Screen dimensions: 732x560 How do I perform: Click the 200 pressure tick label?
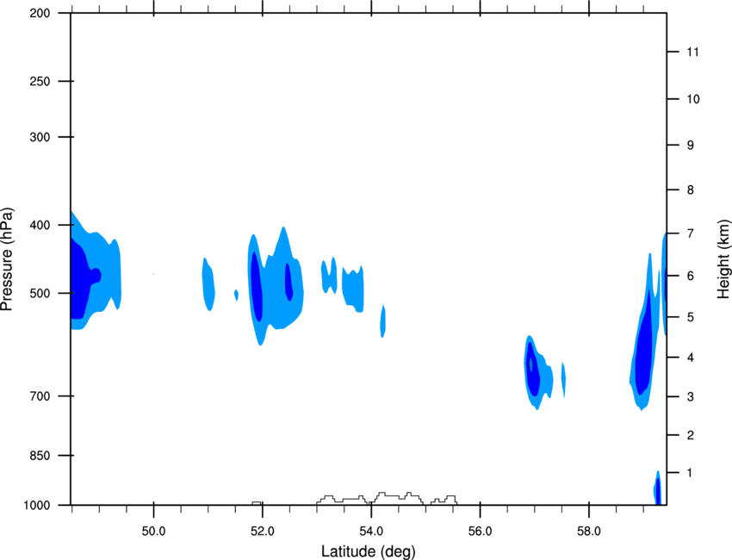[40, 13]
